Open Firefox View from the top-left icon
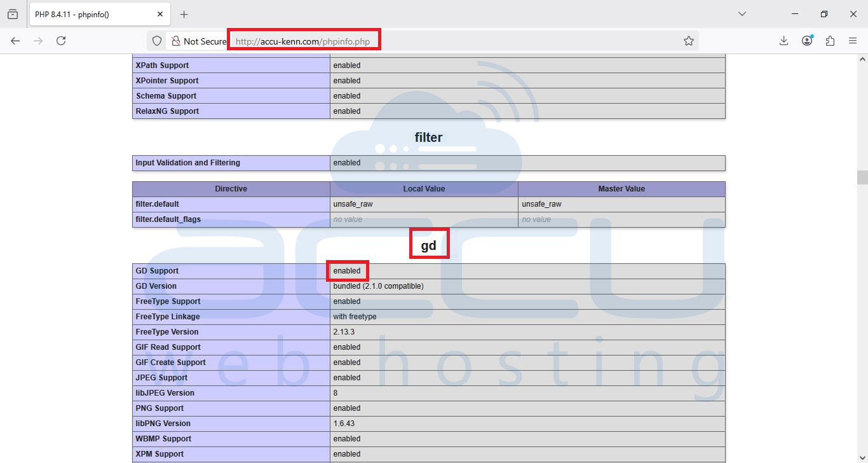The width and height of the screenshot is (868, 463). tap(13, 13)
